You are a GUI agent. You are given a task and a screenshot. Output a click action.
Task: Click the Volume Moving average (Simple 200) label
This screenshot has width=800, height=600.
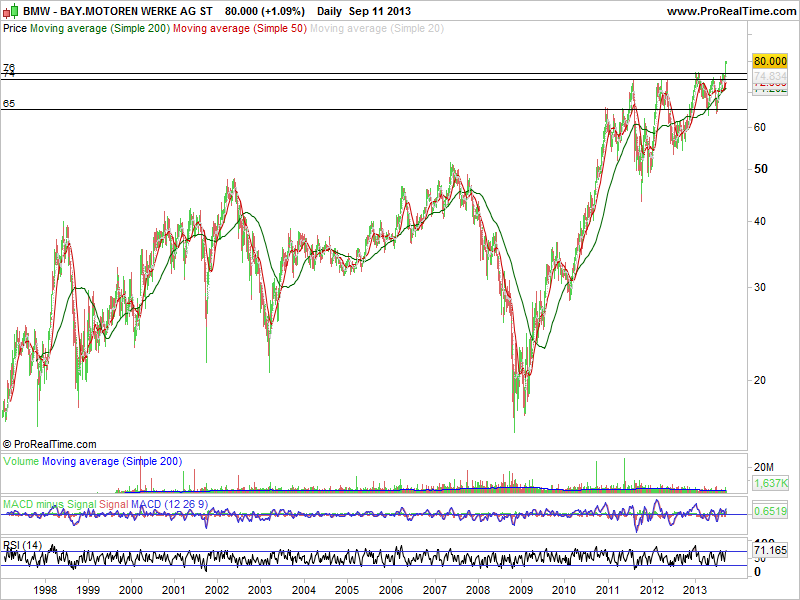(x=112, y=461)
